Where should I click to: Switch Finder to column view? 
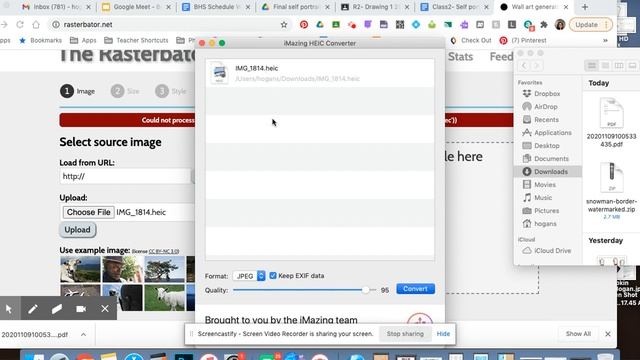619,66
